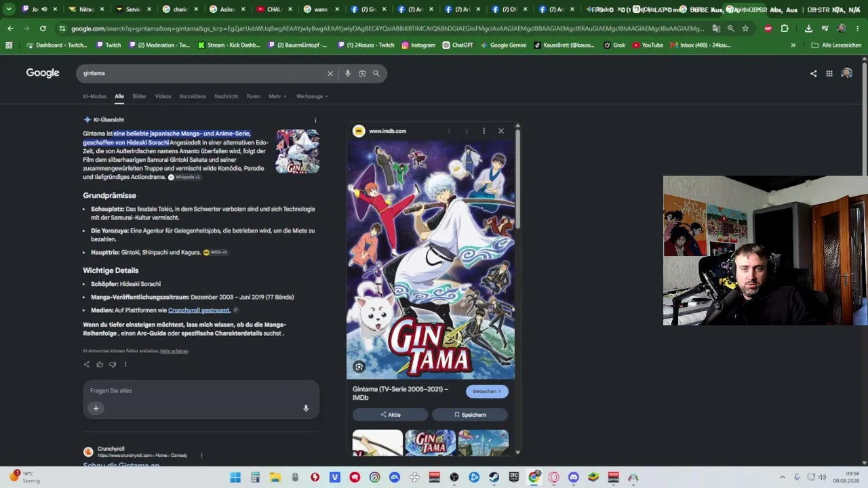Image resolution: width=868 pixels, height=488 pixels.
Task: Open the Crunchyroll gestreamt link
Action: (x=199, y=310)
